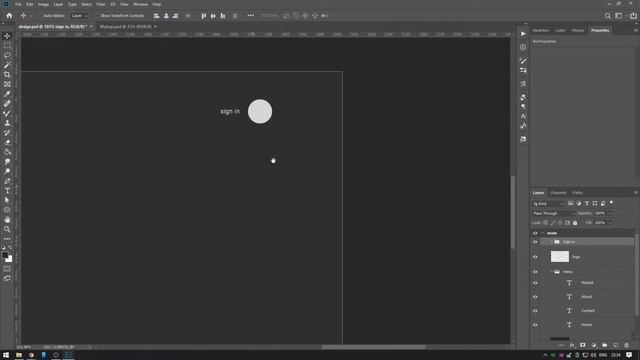Image resolution: width=640 pixels, height=360 pixels.
Task: Open the Filter menu
Action: click(101, 4)
